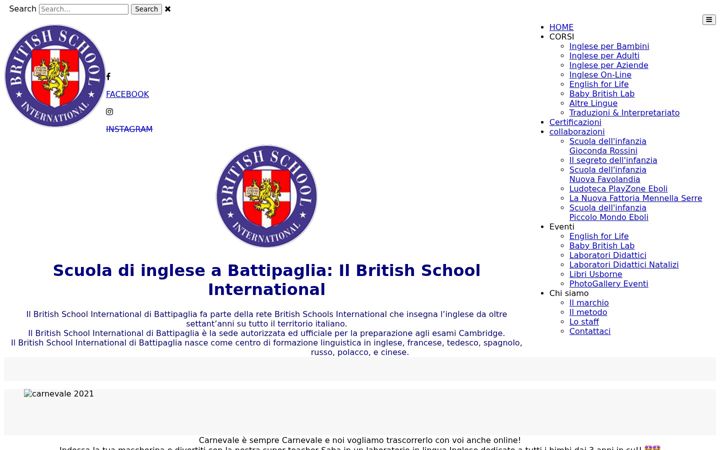The width and height of the screenshot is (720, 450).
Task: Open Laboratori Didattici Natalizi link
Action: click(624, 265)
